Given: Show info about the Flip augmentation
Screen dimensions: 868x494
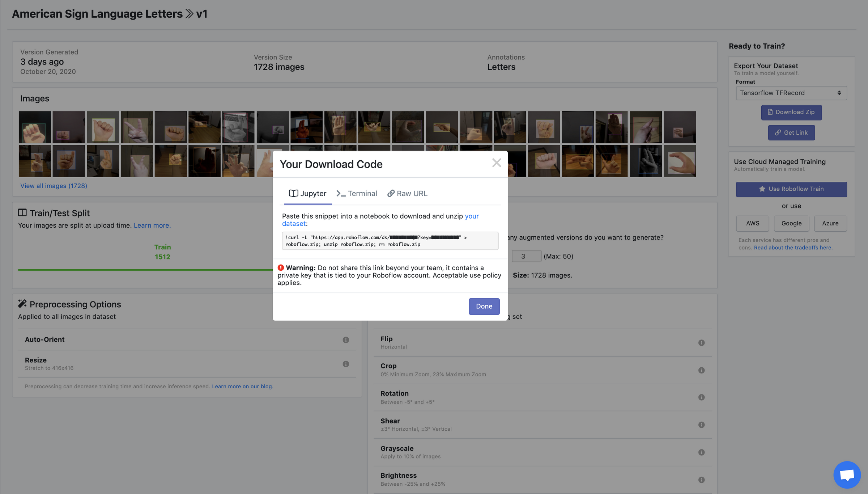Looking at the screenshot, I should 702,343.
